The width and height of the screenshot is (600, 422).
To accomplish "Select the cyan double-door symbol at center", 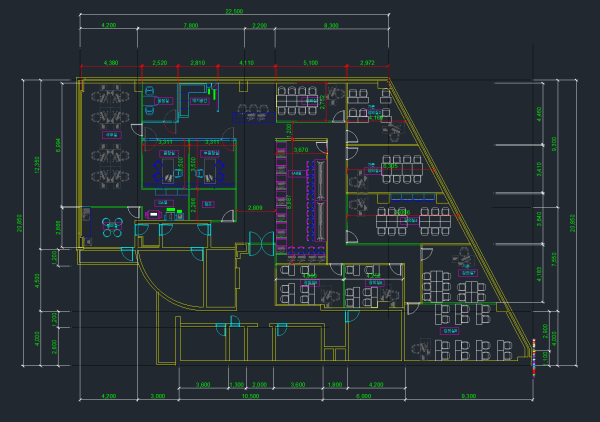I will [x=260, y=242].
